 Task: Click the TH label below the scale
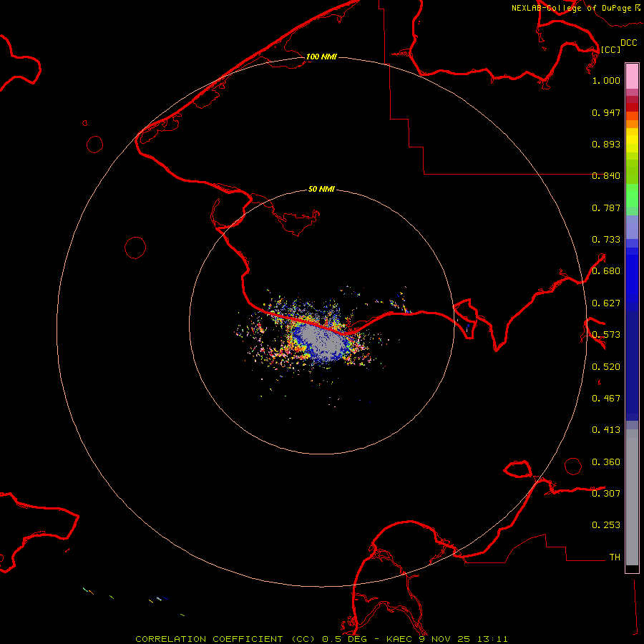(614, 557)
